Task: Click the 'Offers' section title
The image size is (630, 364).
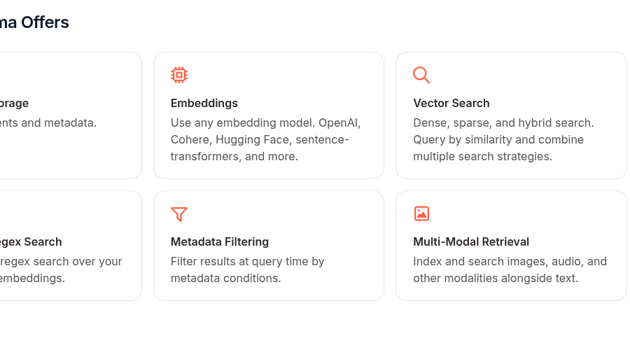Action: click(45, 22)
